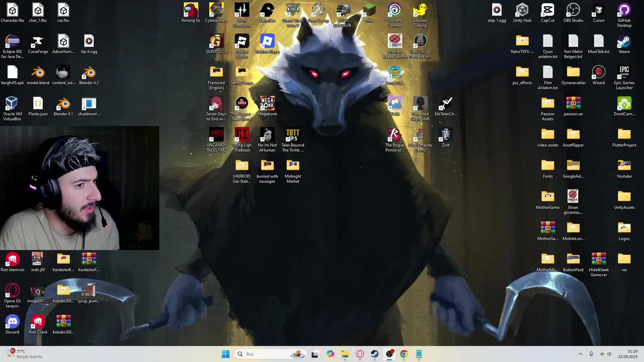Select the Character.fbx file
Viewport: 644px width, 362px height.
(13, 13)
